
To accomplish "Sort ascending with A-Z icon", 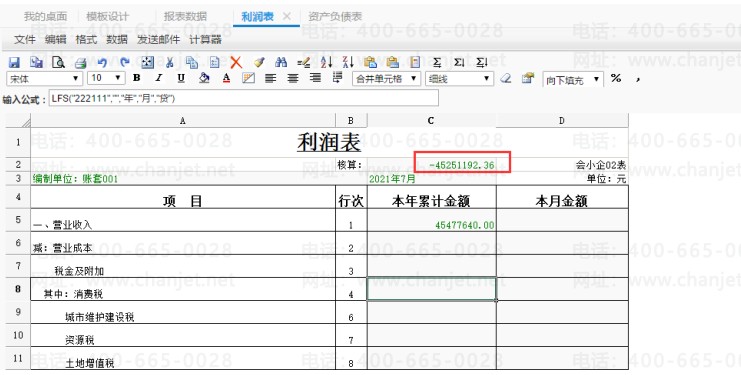I will point(326,62).
